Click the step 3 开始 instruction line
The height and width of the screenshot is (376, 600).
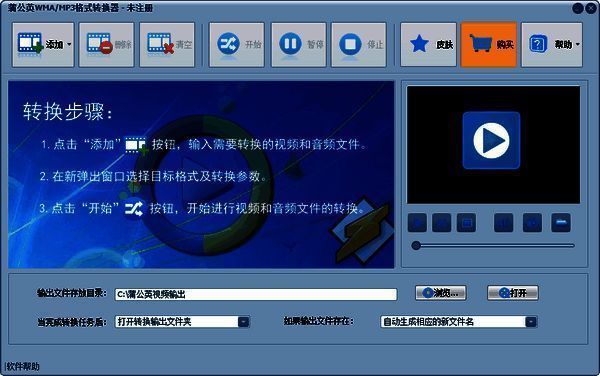(202, 208)
